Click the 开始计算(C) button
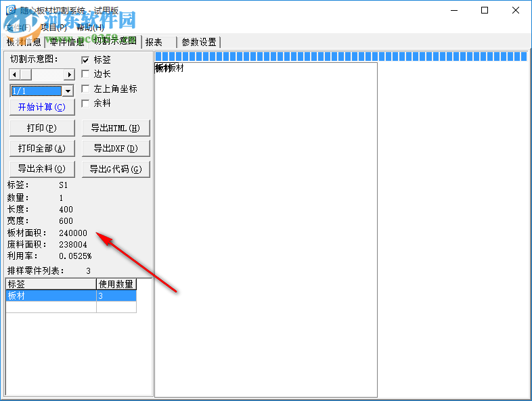The height and width of the screenshot is (401, 532). [42, 108]
